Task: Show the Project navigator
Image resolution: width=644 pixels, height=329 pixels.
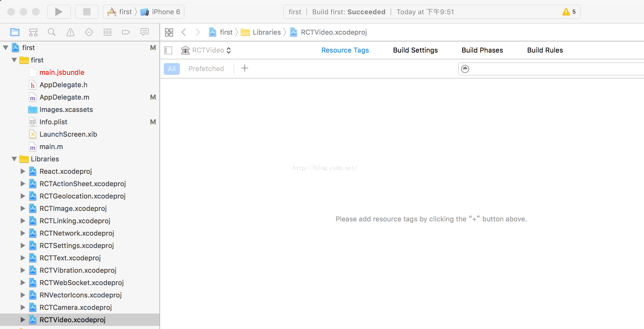Action: [x=15, y=32]
